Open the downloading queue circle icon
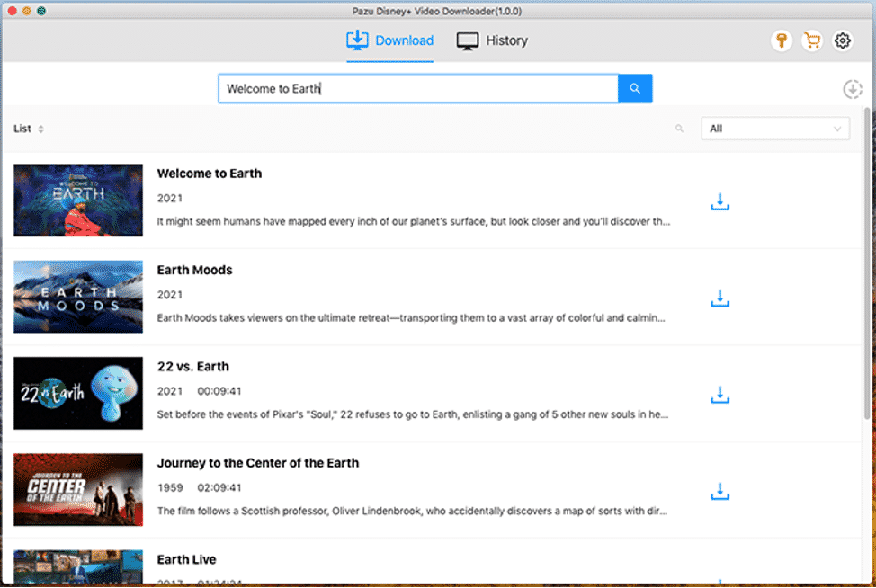This screenshot has width=876, height=588. tap(852, 89)
